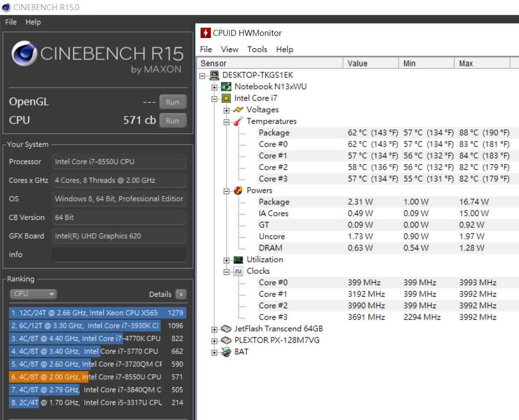Click the OS field showing Windows 8

(119, 199)
